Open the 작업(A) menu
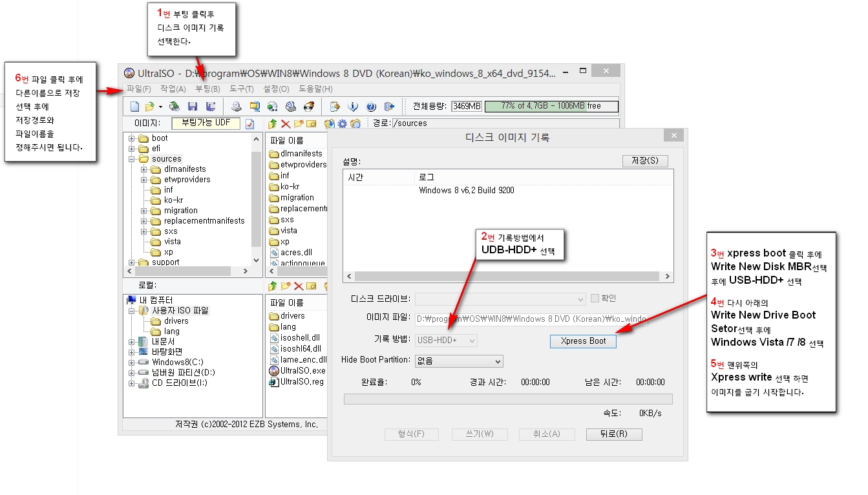This screenshot has height=495, width=868. 173,89
